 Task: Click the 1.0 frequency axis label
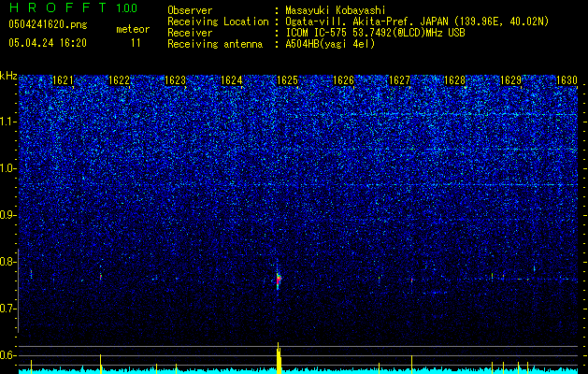coord(8,168)
